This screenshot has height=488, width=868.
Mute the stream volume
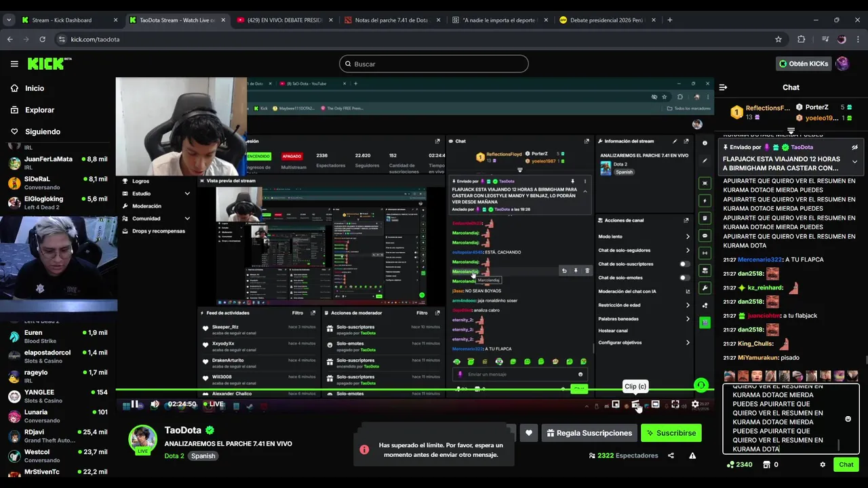click(155, 405)
